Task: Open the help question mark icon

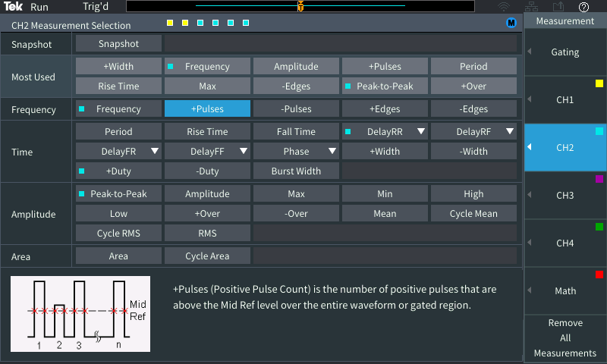Action: (x=583, y=7)
